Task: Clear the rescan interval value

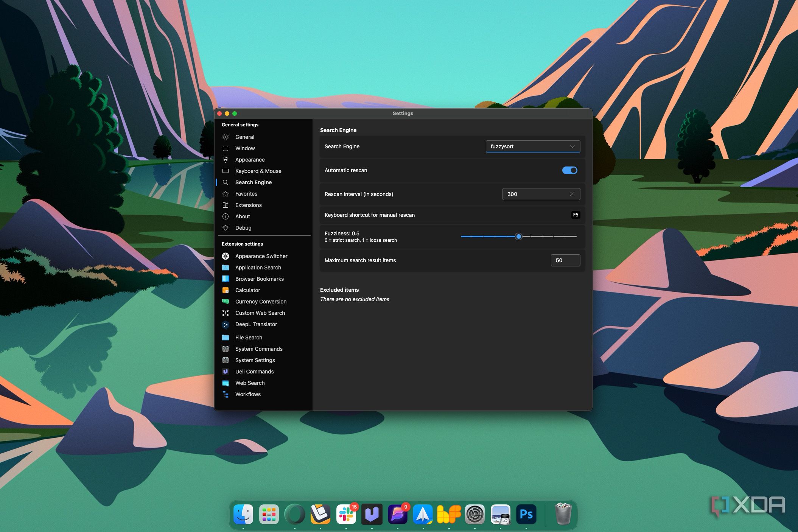Action: pyautogui.click(x=571, y=194)
